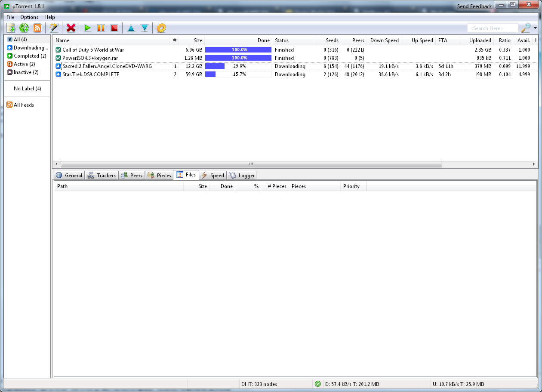Sort torrents by the Seeds column header
The image size is (542, 392).
328,40
